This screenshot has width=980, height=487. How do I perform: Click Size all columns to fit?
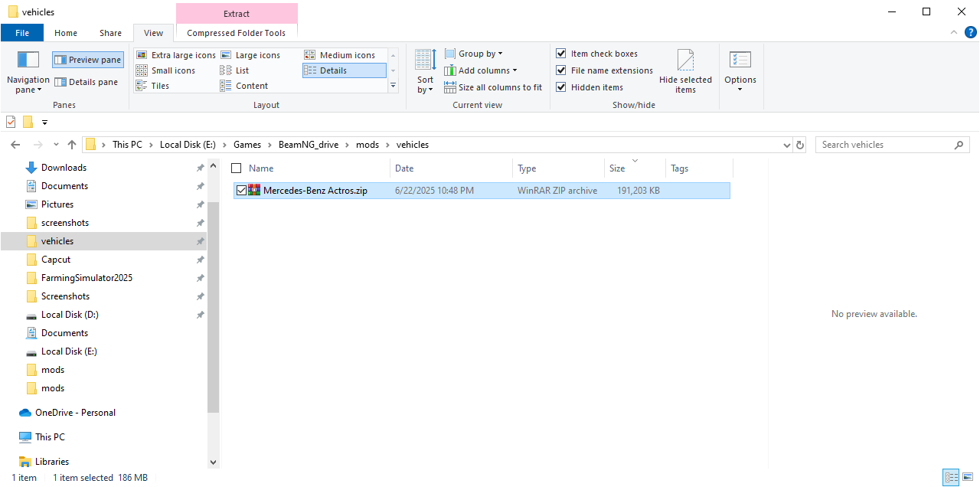[x=493, y=87]
